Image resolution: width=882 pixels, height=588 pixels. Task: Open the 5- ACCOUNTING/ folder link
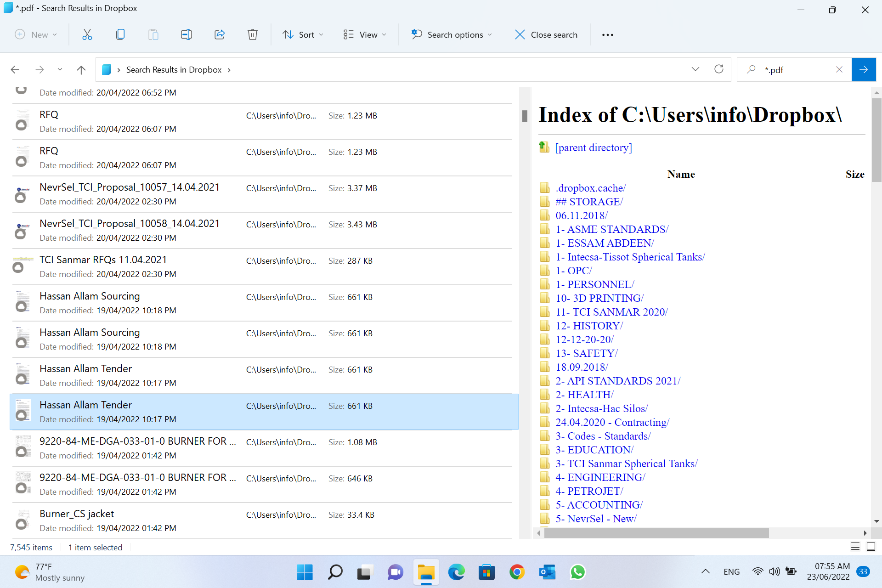coord(599,505)
